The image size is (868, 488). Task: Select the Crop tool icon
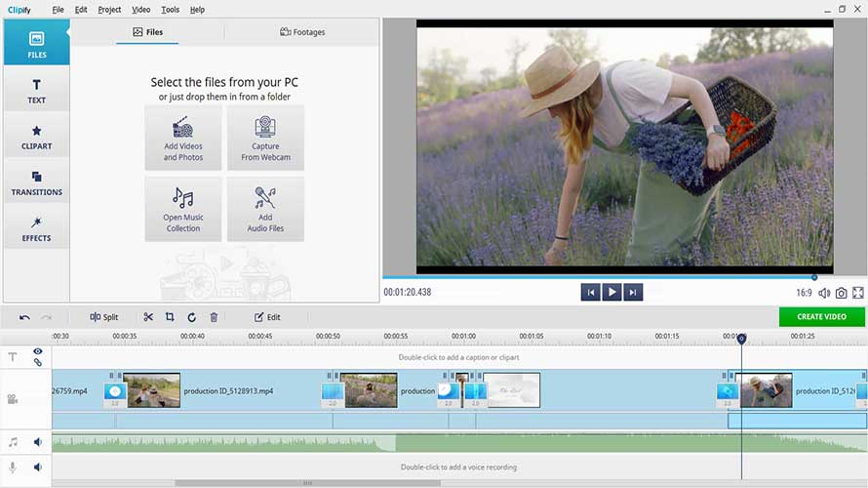[170, 317]
